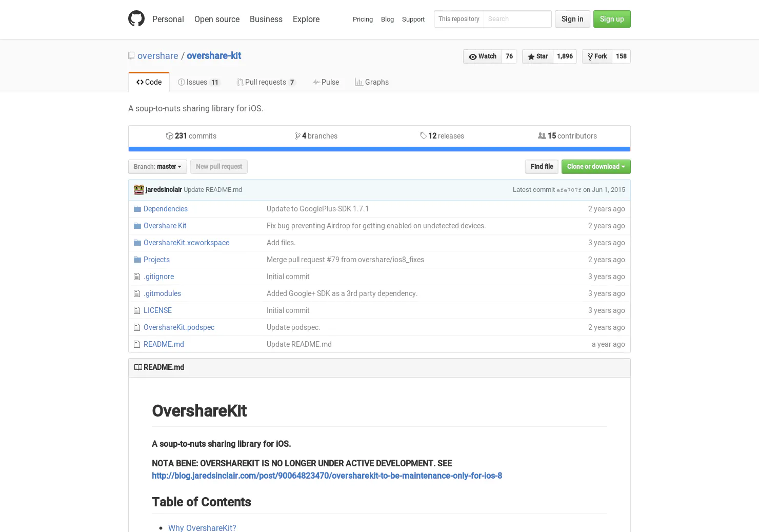Click the OvershareKit.xcworkspace folder icon

coord(137,243)
